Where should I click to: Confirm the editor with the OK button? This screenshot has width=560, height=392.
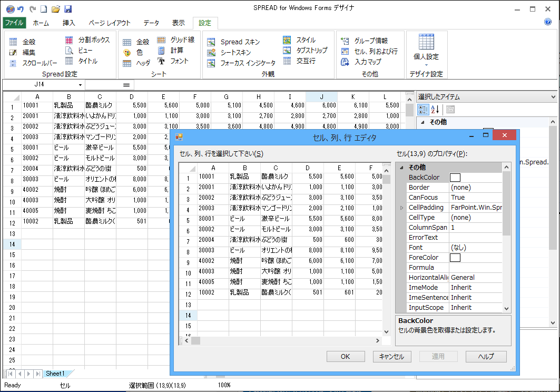(x=345, y=356)
